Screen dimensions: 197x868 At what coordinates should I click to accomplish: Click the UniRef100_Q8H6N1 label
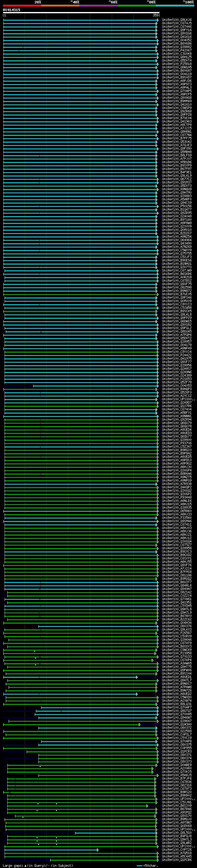tap(177, 132)
